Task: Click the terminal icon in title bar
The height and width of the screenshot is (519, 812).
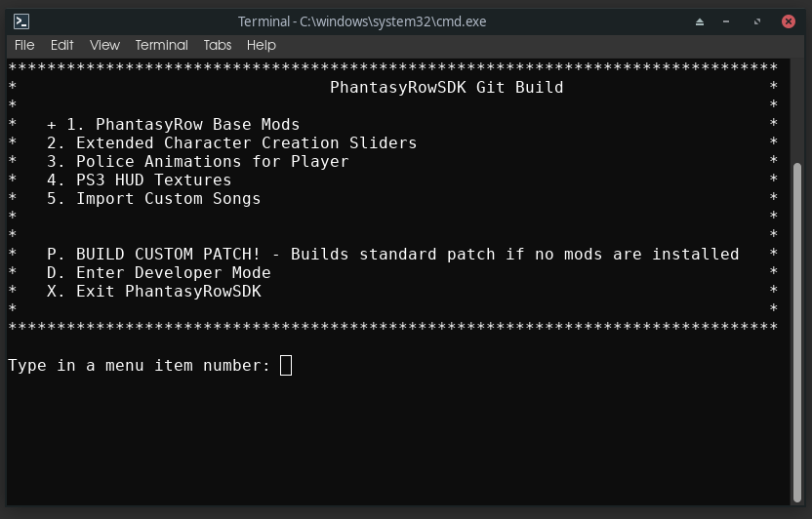Action: [21, 21]
